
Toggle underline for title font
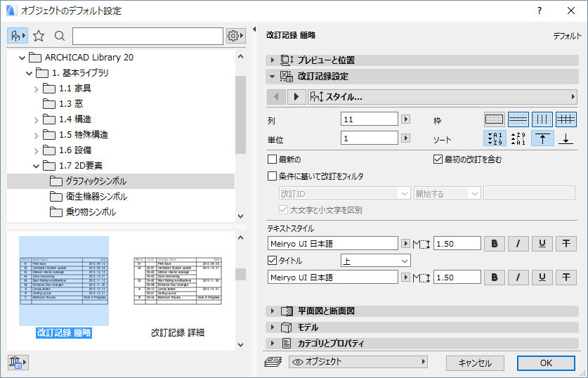pos(542,278)
